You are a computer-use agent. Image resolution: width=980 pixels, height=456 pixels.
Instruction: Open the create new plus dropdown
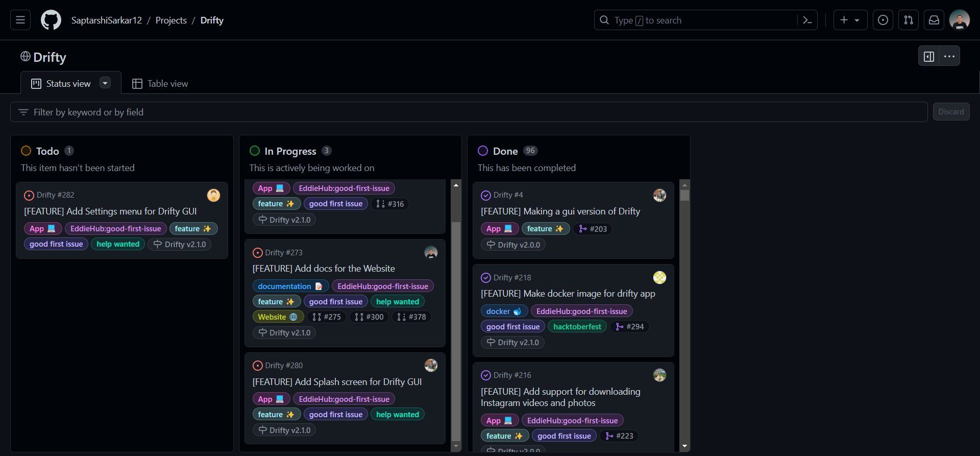[850, 20]
